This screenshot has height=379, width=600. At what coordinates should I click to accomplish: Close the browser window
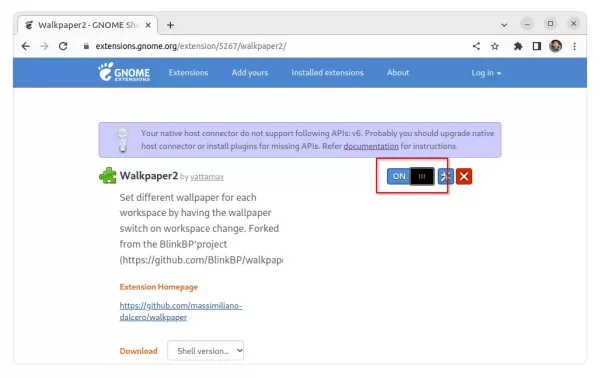pyautogui.click(x=573, y=24)
